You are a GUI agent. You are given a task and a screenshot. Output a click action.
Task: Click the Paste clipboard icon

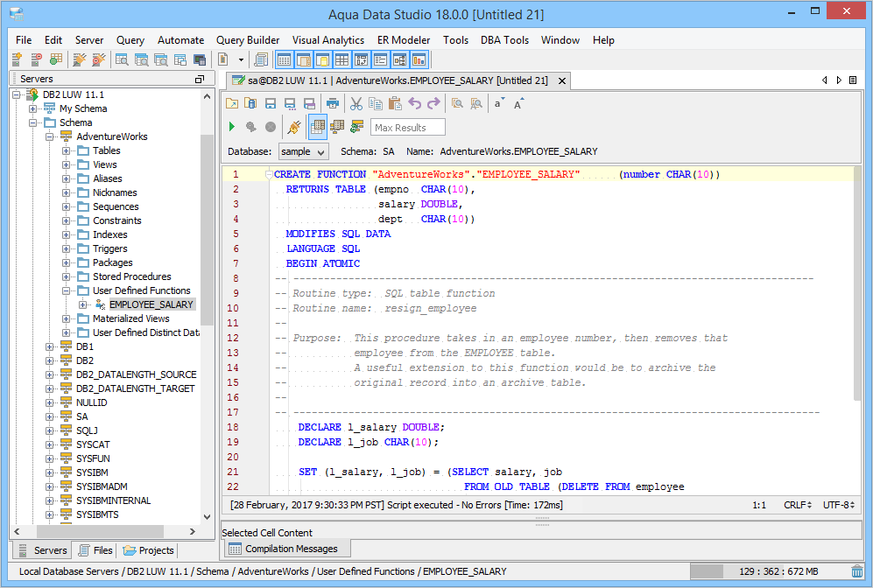tap(395, 103)
